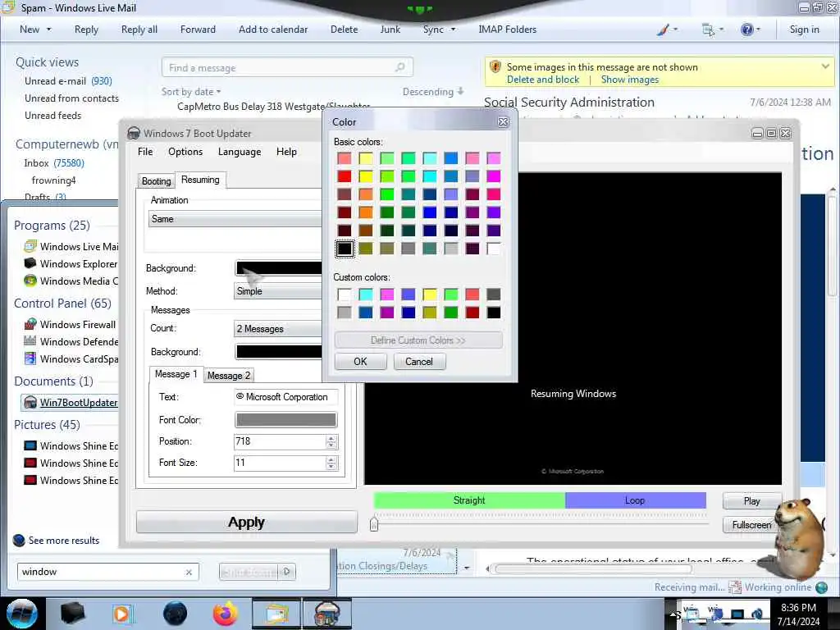Select the Message 1 tab
Viewport: 840px width, 630px height.
coord(176,374)
